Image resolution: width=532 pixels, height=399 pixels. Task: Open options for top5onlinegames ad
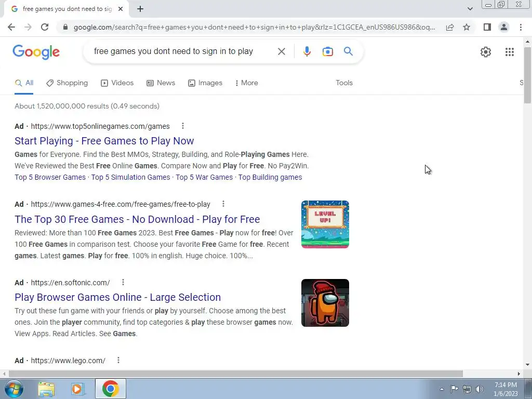point(182,126)
